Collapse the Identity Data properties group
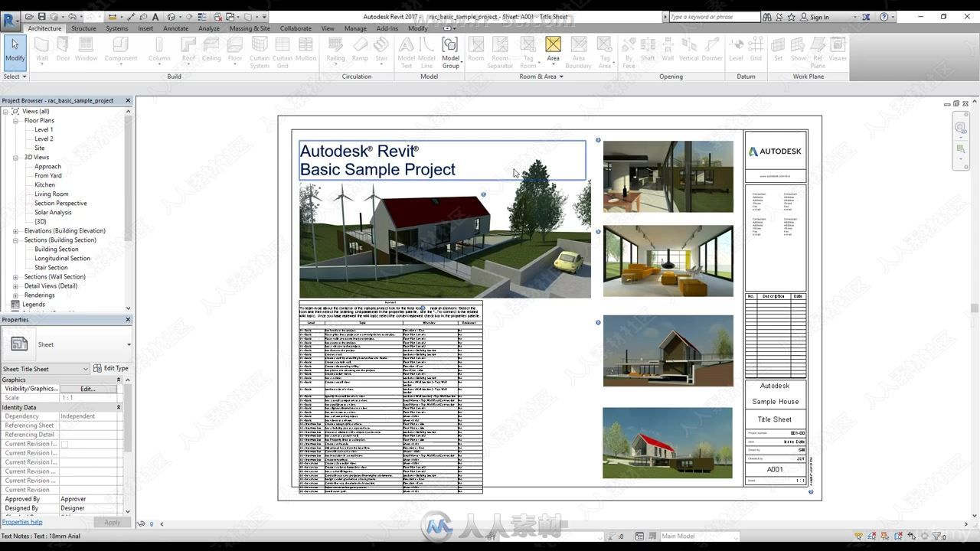The image size is (980, 551). tap(119, 407)
